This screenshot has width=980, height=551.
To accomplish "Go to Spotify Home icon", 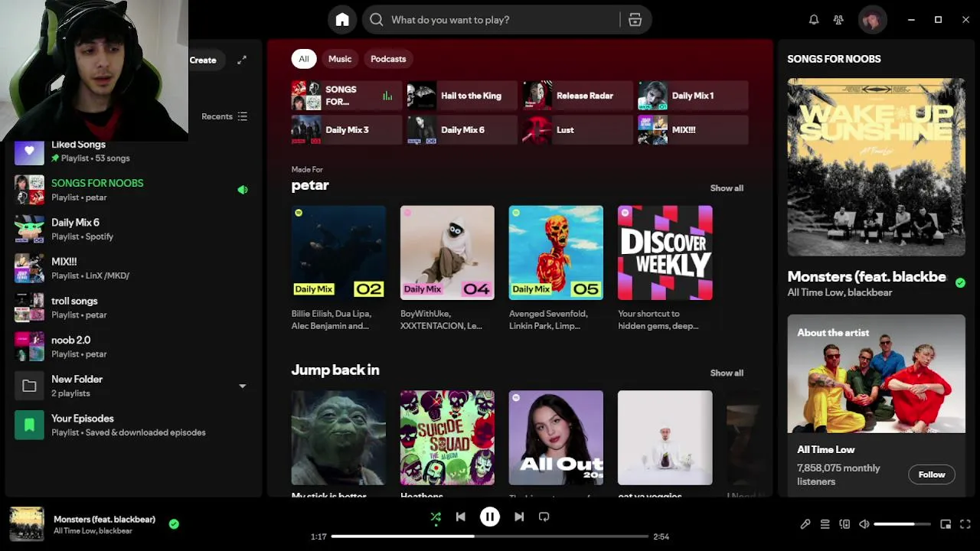I will click(x=342, y=20).
